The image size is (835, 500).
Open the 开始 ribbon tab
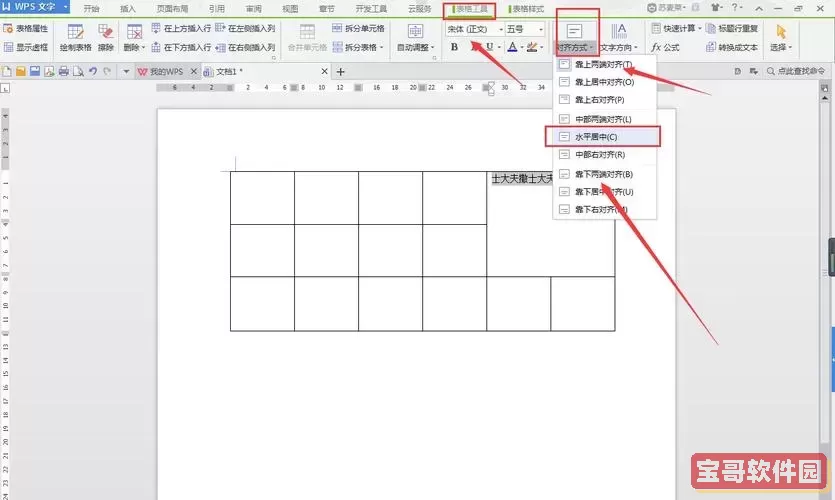[92, 9]
